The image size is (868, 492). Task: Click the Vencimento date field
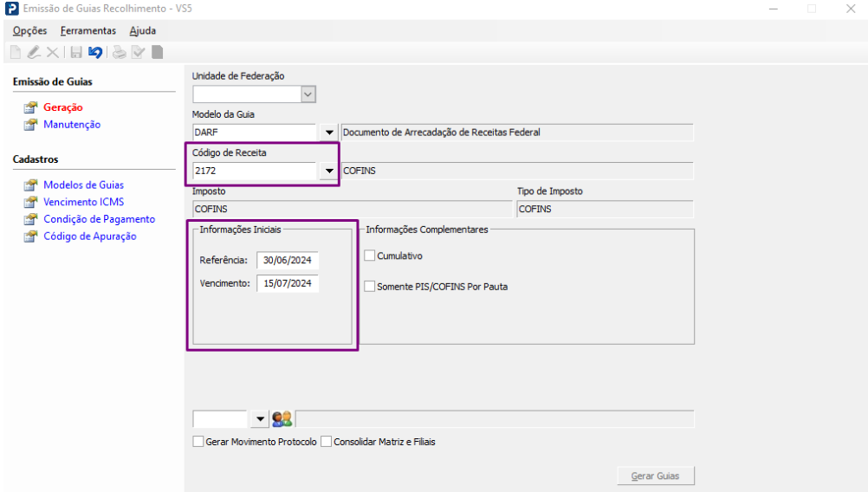[x=288, y=283]
